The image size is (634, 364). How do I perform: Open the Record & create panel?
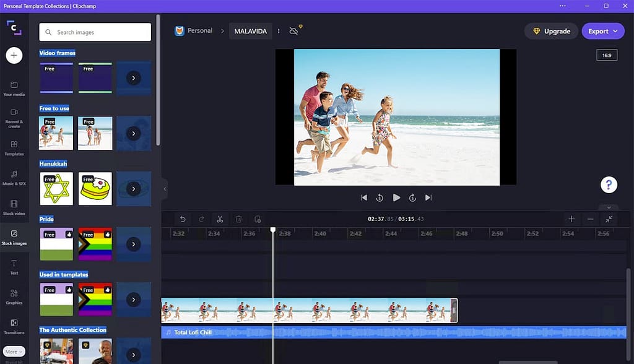tap(14, 119)
